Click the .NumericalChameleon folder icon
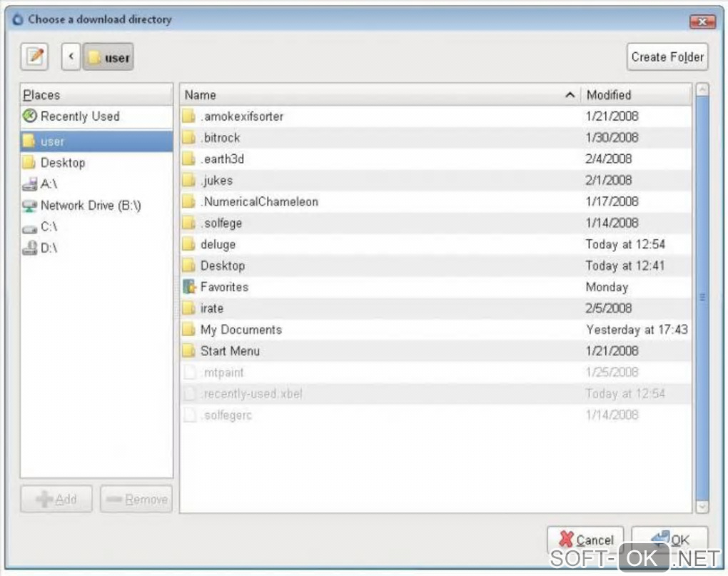 click(x=188, y=201)
